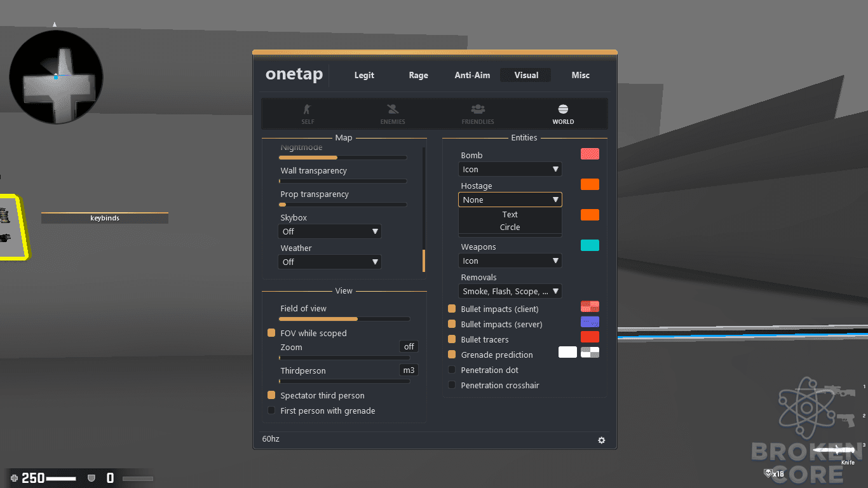
Task: Uncheck Spectator third person
Action: (271, 395)
